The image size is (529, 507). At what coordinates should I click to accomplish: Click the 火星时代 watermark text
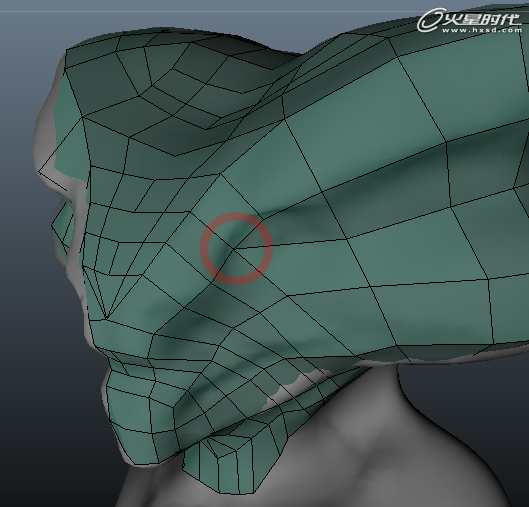[x=480, y=20]
